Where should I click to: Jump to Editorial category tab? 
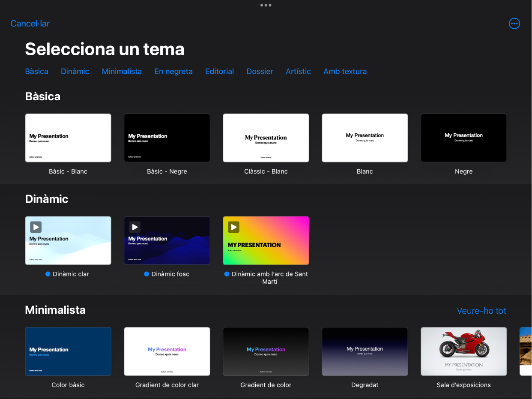(219, 72)
